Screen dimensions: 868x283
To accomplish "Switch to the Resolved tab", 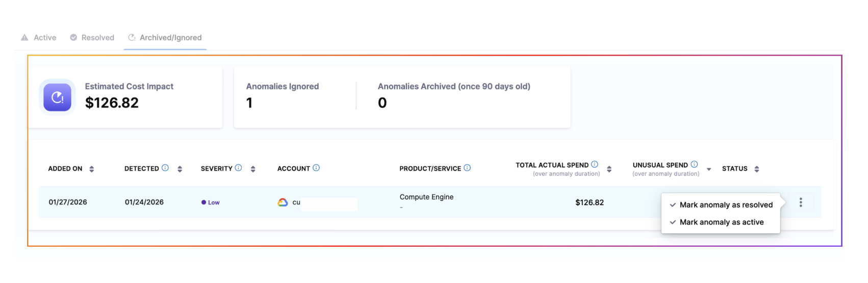I will 92,38.
